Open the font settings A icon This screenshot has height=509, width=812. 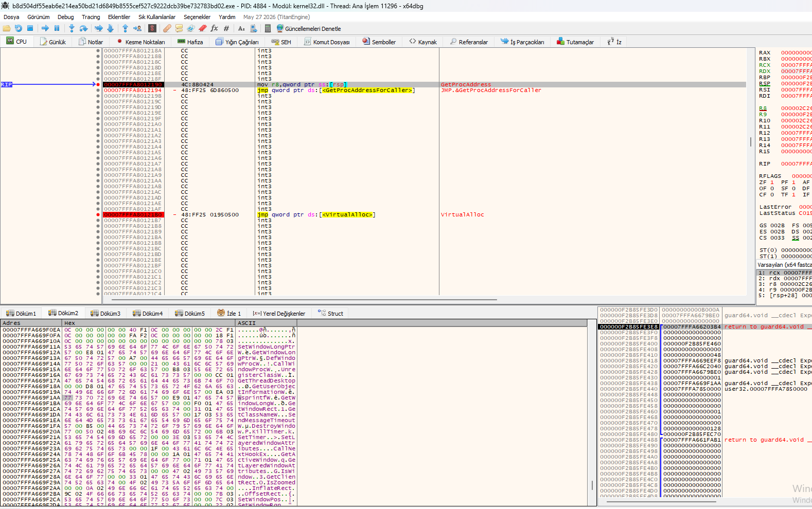(241, 28)
